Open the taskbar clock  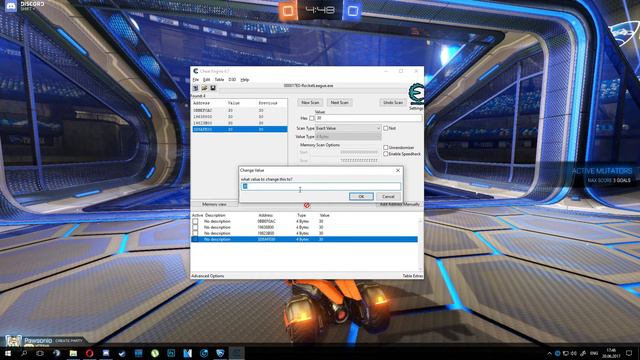[611, 353]
